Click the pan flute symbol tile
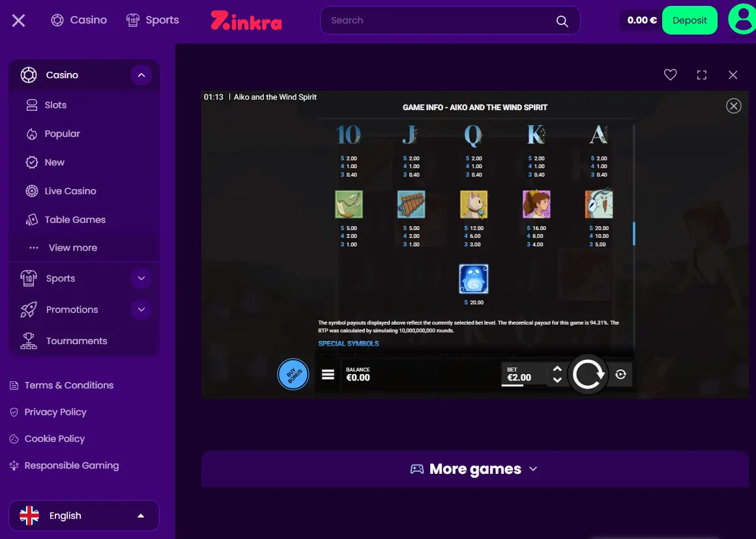 [x=411, y=204]
